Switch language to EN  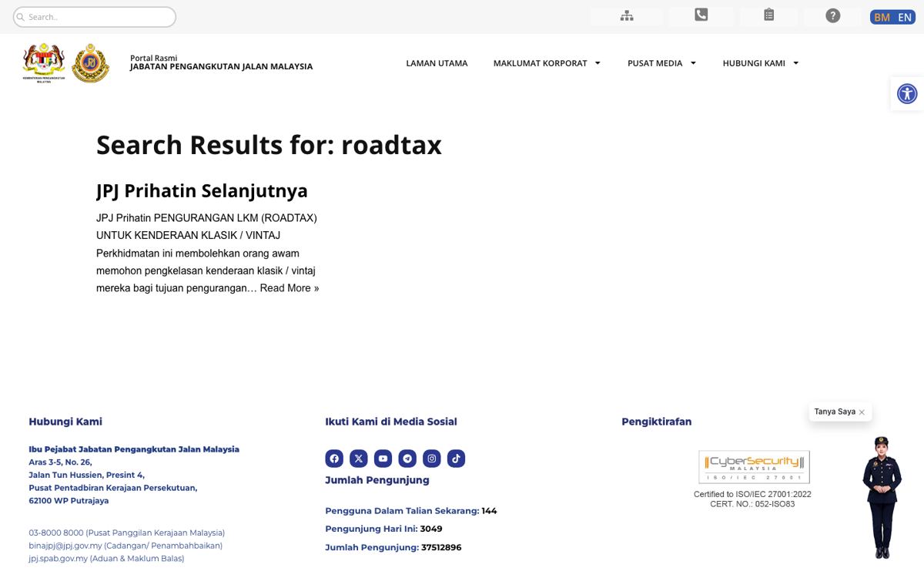point(905,17)
